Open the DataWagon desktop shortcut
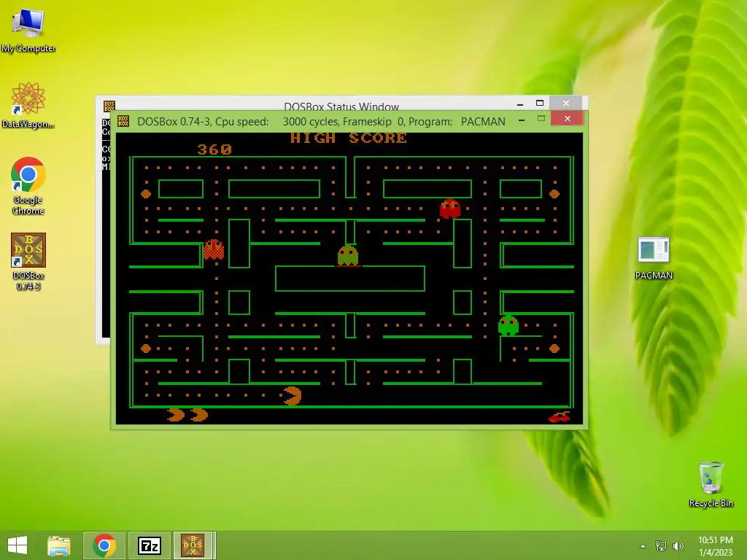This screenshot has height=560, width=747. pos(28,105)
